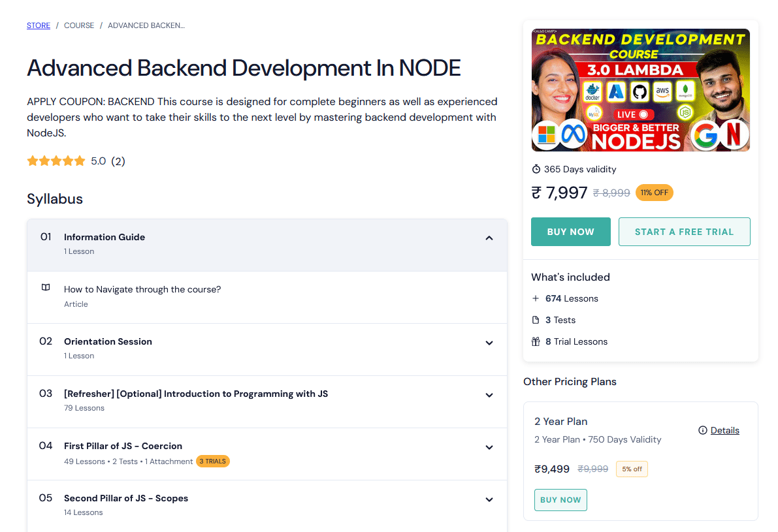This screenshot has width=778, height=532.
Task: Select the COURSE breadcrumb item
Action: click(x=79, y=25)
